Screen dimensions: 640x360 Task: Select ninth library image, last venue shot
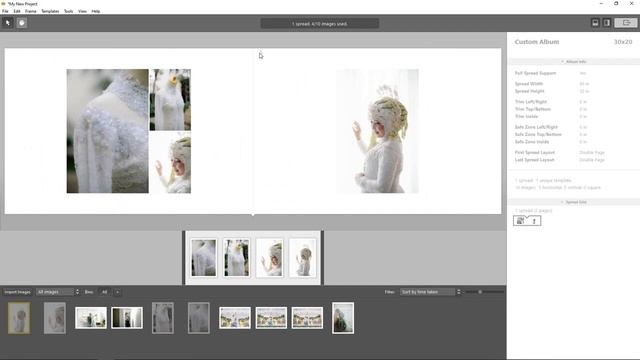[x=307, y=318]
